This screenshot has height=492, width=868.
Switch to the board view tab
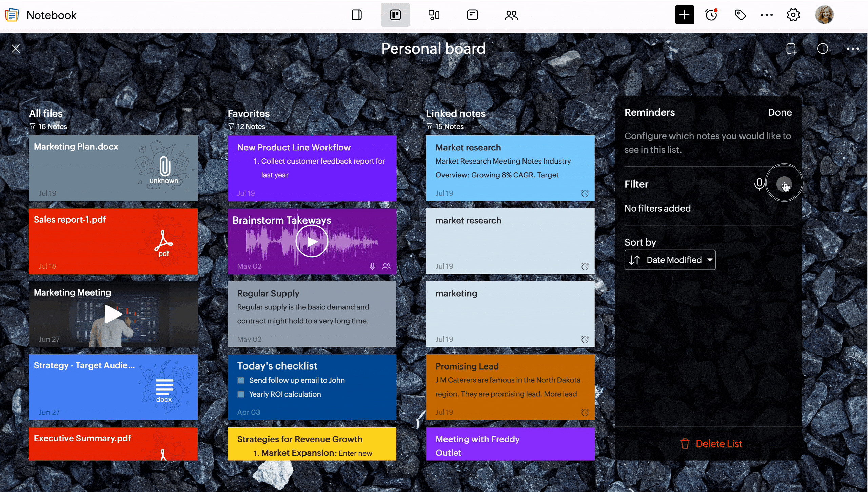[395, 15]
